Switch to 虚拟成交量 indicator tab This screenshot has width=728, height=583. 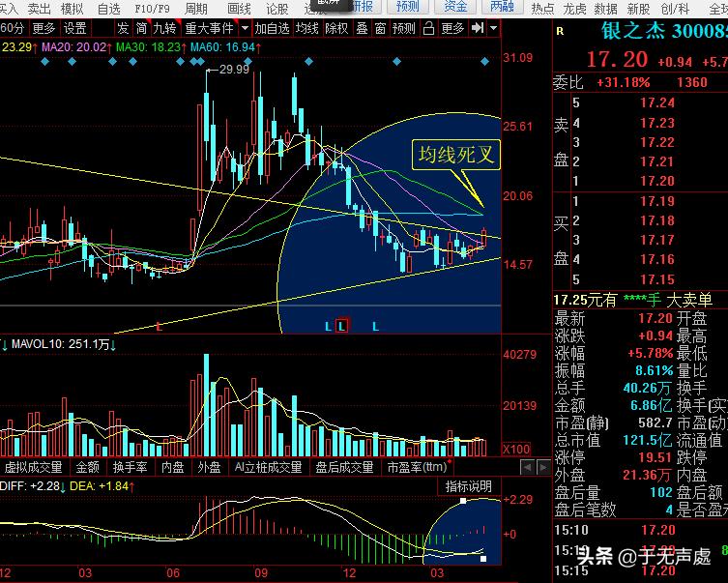pyautogui.click(x=33, y=467)
